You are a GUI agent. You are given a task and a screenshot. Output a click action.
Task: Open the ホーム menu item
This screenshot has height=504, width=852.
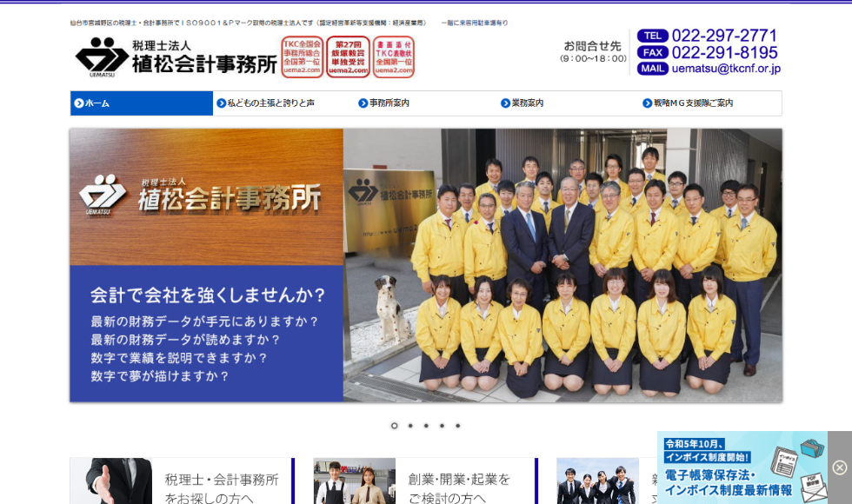click(x=142, y=103)
